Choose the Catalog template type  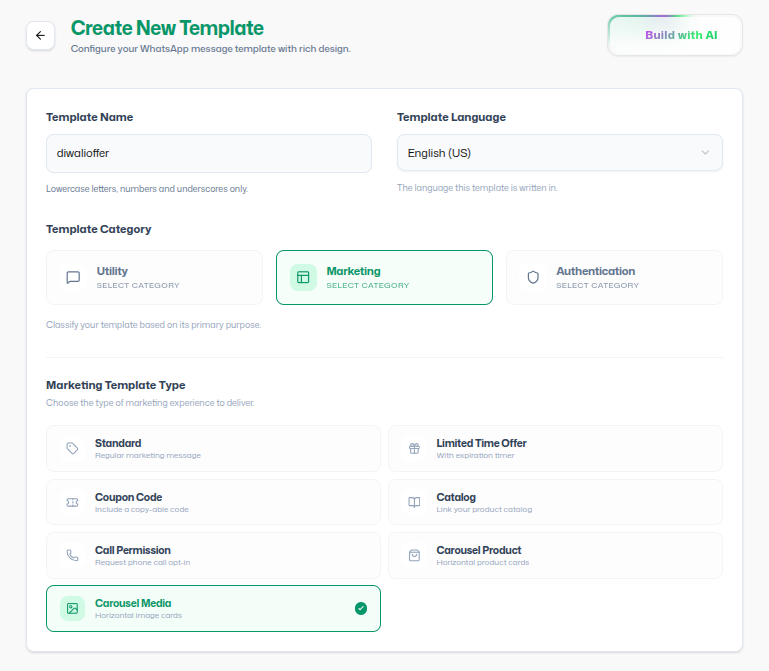pyautogui.click(x=556, y=502)
